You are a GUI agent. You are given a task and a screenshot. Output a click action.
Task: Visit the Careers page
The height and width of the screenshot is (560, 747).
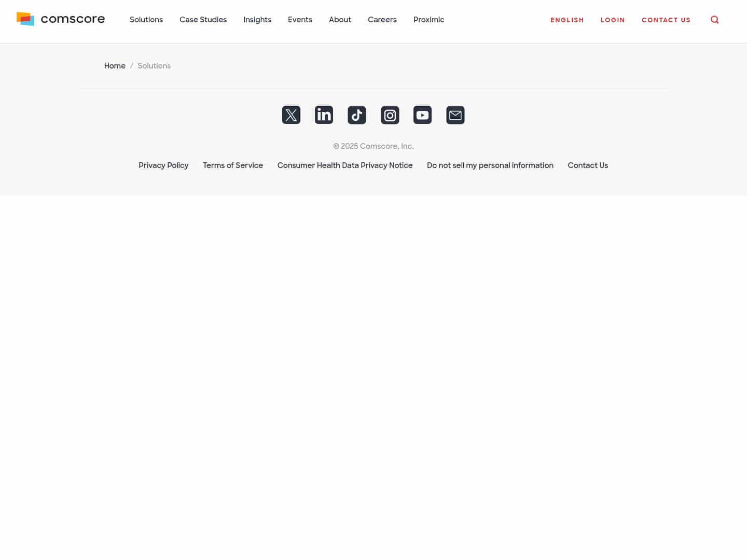[x=382, y=20]
